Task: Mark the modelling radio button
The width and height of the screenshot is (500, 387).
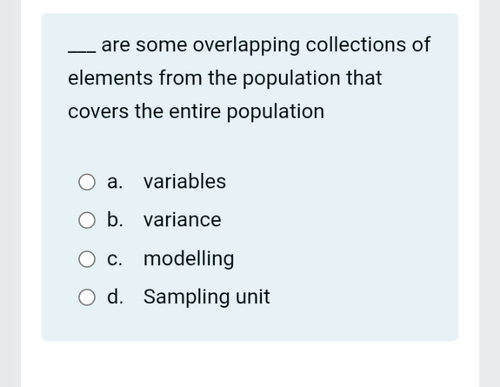Action: click(x=87, y=259)
